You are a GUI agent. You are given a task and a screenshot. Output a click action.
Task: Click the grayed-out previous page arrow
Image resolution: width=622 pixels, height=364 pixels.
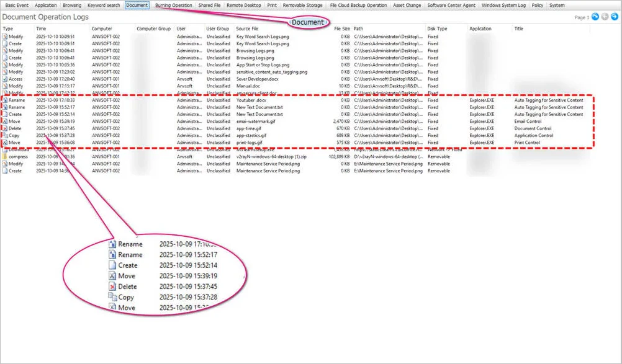(x=605, y=17)
